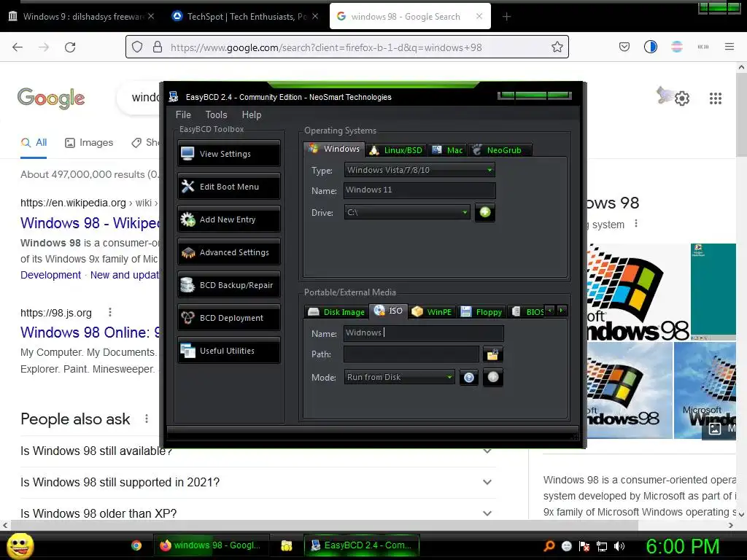The height and width of the screenshot is (560, 747).
Task: Click the browse folder icon beside Path
Action: coord(492,354)
